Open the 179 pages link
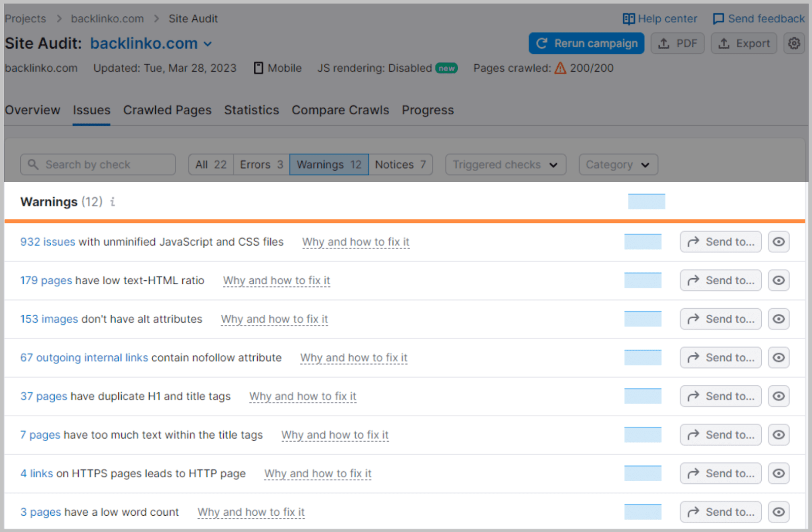812x532 pixels. tap(46, 280)
